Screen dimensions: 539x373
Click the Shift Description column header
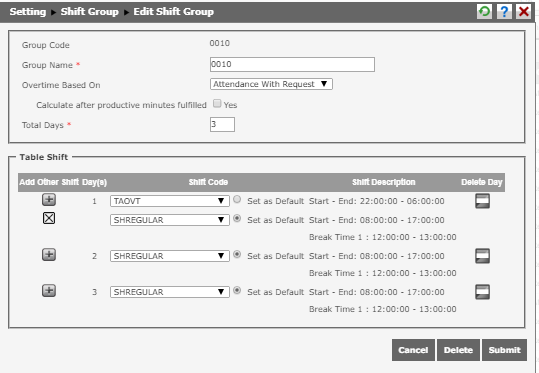tap(384, 182)
